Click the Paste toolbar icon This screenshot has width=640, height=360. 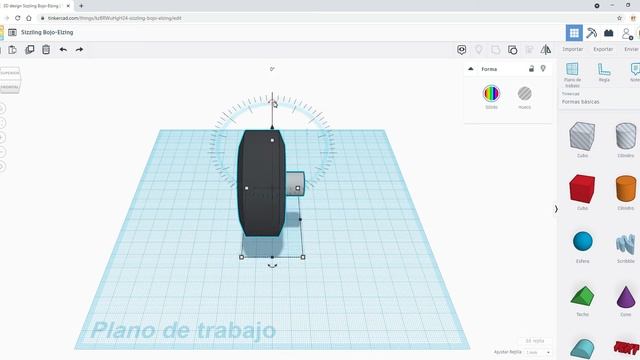[13, 50]
